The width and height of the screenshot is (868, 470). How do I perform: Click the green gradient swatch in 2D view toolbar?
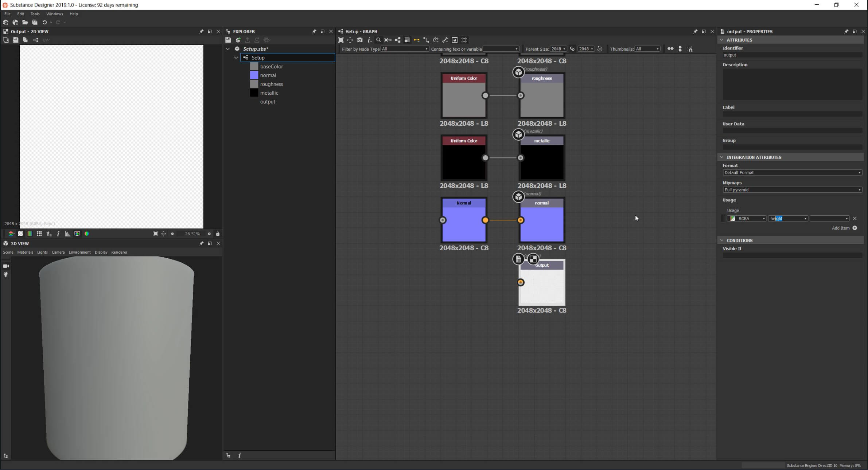[x=30, y=234]
